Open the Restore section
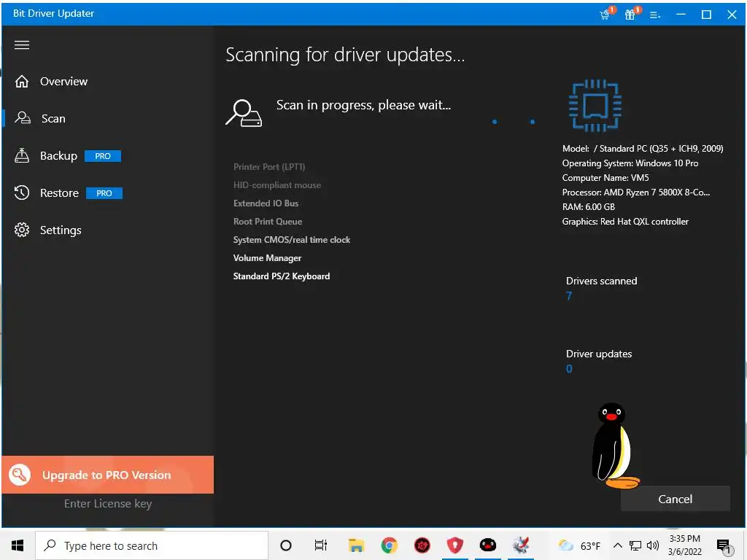747x560 pixels. 59,192
